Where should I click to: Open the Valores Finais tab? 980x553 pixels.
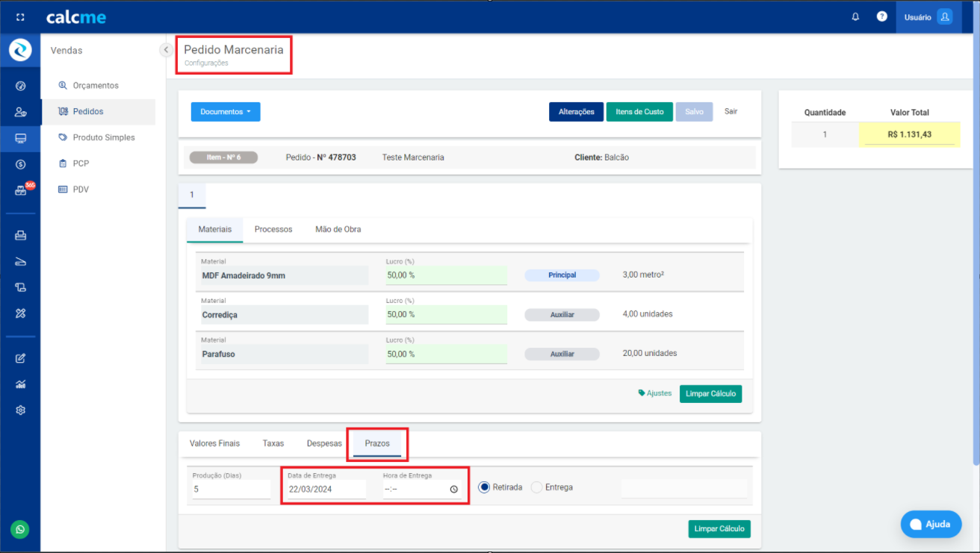click(x=214, y=443)
